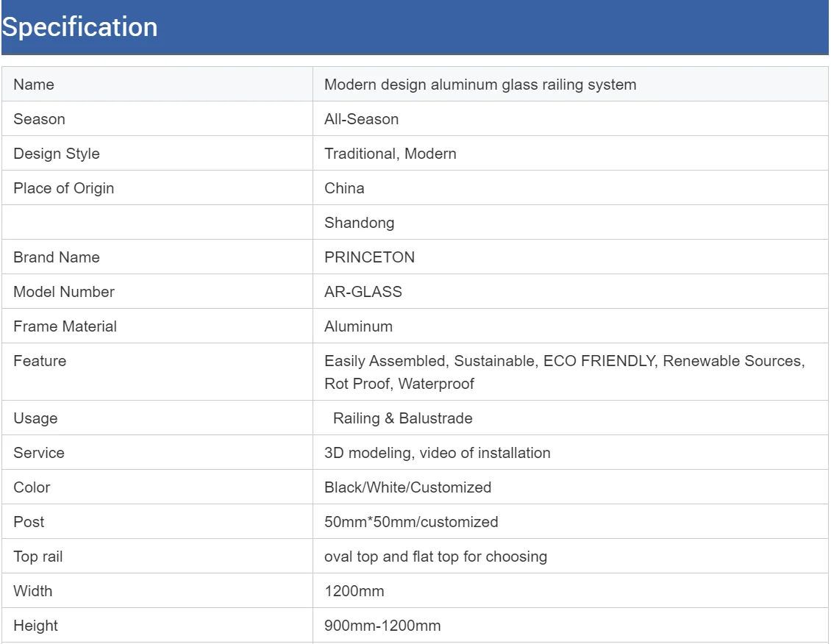
Task: Click the Top rail label
Action: tap(38, 557)
